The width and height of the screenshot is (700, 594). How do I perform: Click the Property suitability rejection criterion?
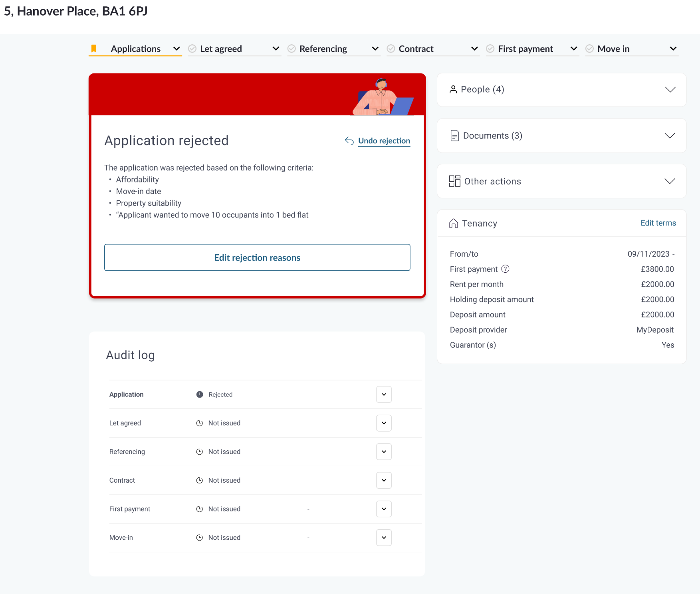pos(149,203)
